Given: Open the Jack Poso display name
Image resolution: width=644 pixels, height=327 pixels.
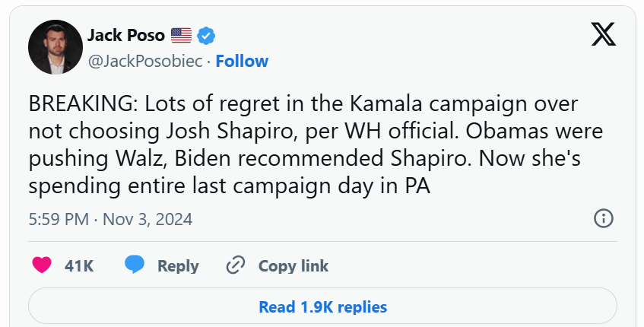Looking at the screenshot, I should point(125,35).
